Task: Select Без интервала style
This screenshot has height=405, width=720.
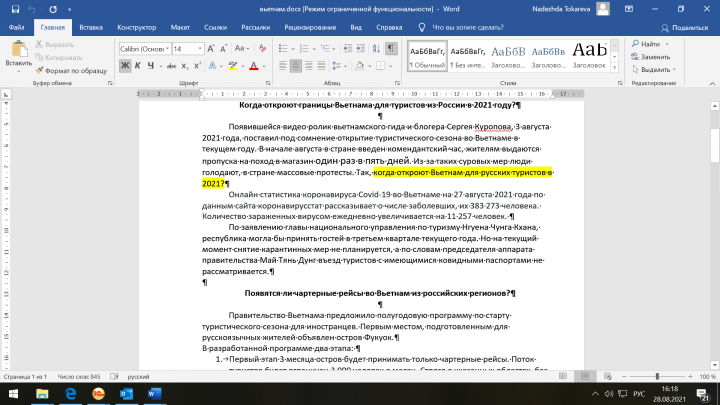Action: coord(467,56)
